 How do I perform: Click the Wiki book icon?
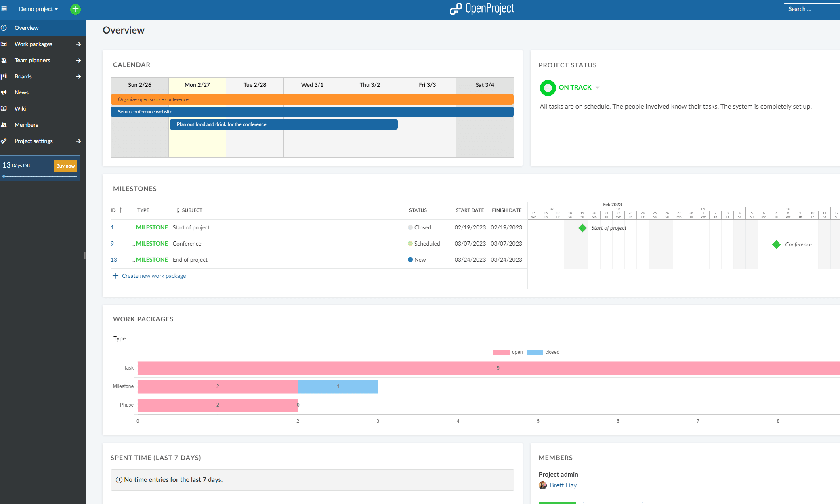pyautogui.click(x=4, y=109)
